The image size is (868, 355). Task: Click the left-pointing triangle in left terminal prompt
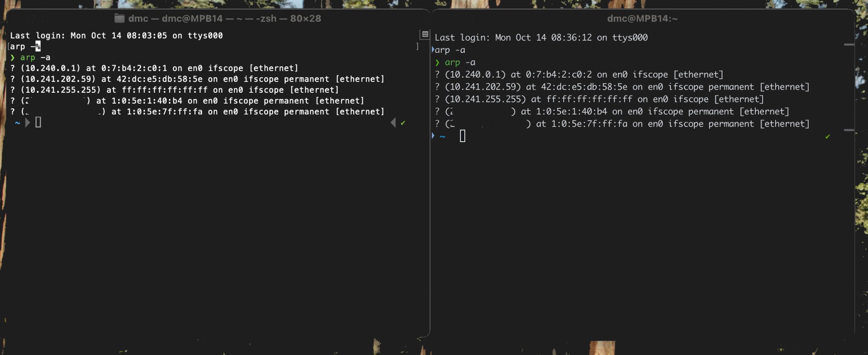coord(393,123)
